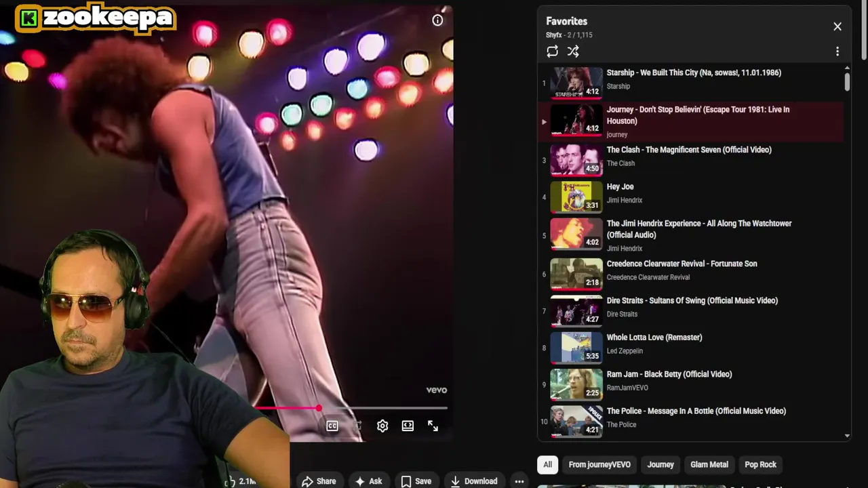
Task: Click title 'The Clash - The Magnificent Seven'
Action: coord(689,150)
